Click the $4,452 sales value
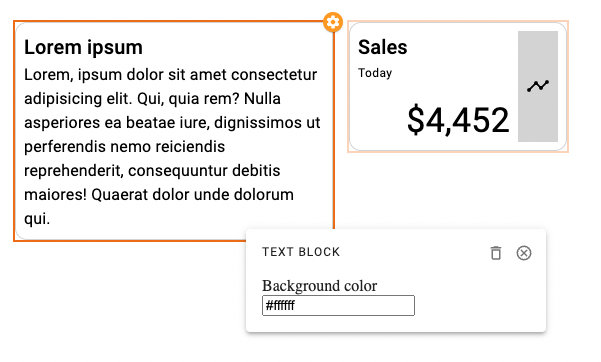 pyautogui.click(x=458, y=120)
